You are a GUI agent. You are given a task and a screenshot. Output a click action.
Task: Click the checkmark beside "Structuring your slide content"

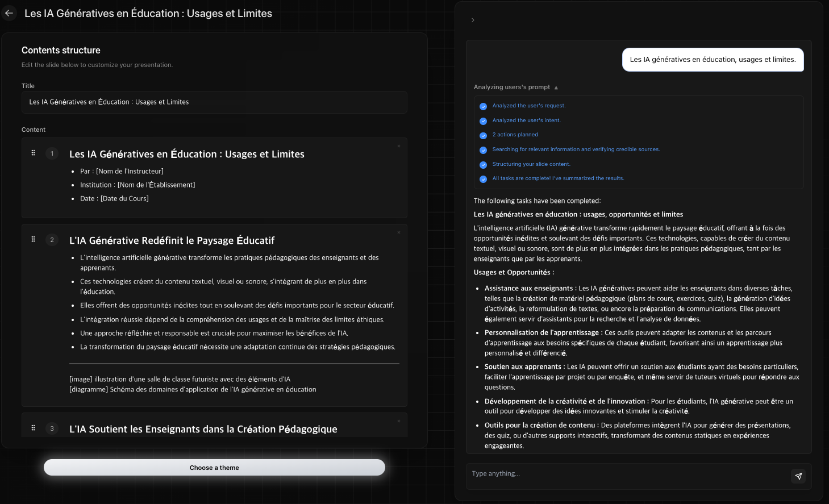pos(483,165)
